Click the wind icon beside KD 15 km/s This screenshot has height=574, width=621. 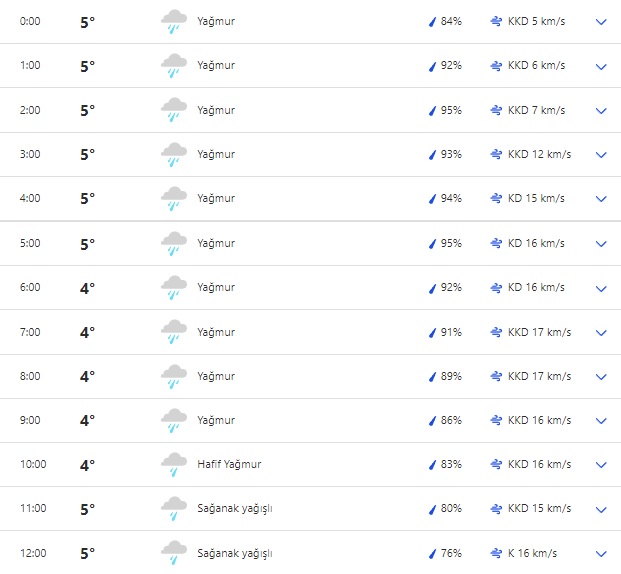(497, 199)
